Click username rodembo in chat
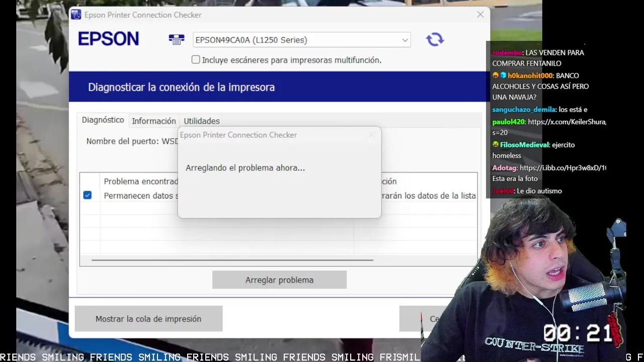Image resolution: width=644 pixels, height=362 pixels. pos(507,52)
